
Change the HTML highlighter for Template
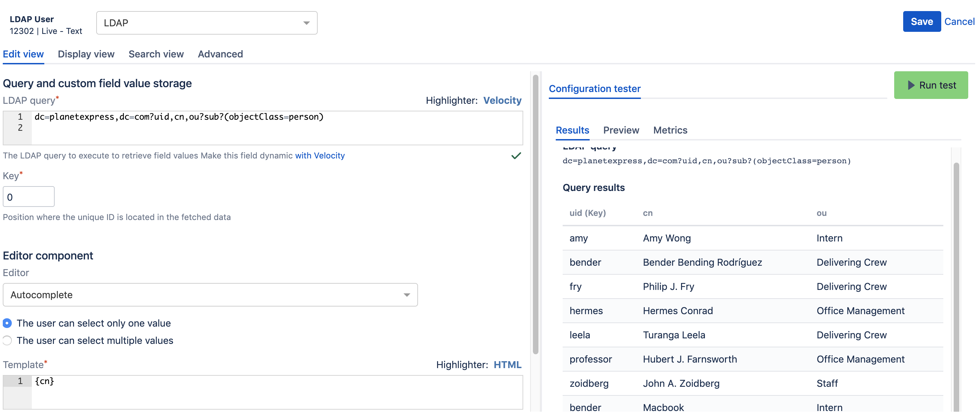pyautogui.click(x=507, y=364)
